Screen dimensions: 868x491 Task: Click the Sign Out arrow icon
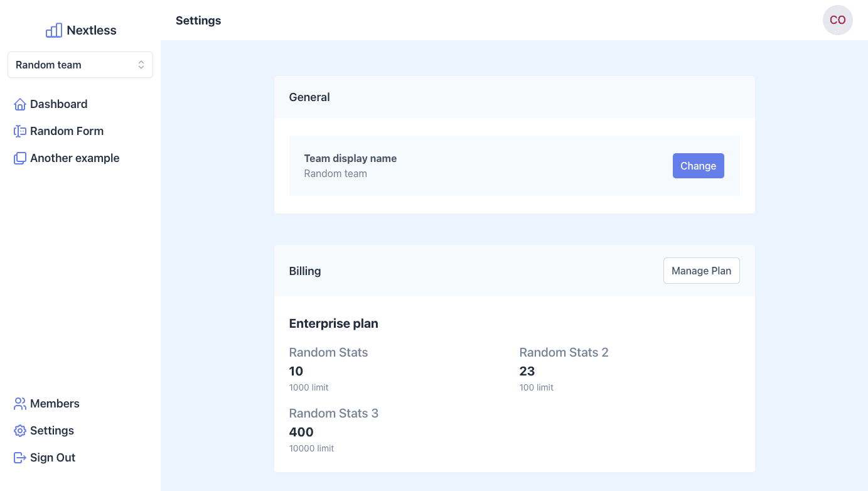coord(19,457)
